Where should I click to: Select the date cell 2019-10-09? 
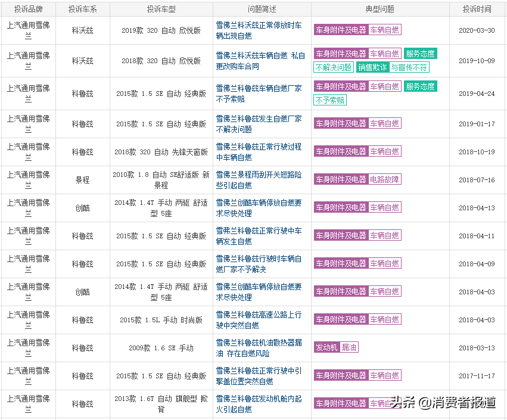pos(477,61)
